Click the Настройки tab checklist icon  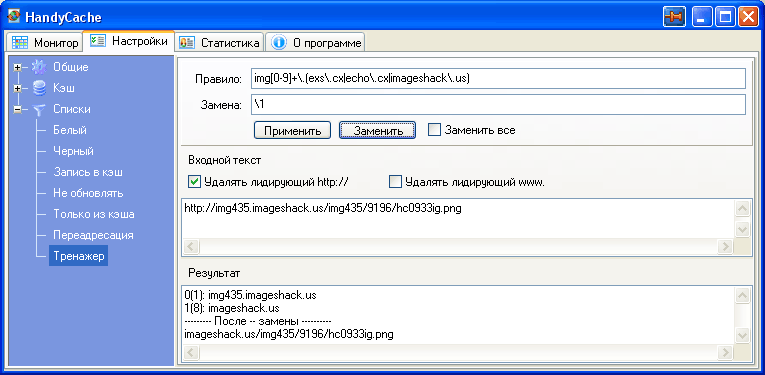98,41
